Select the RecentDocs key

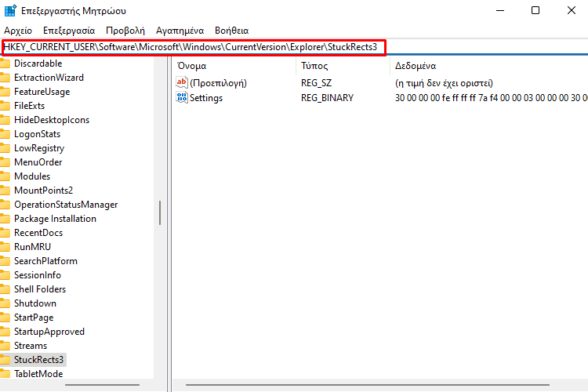tap(38, 233)
